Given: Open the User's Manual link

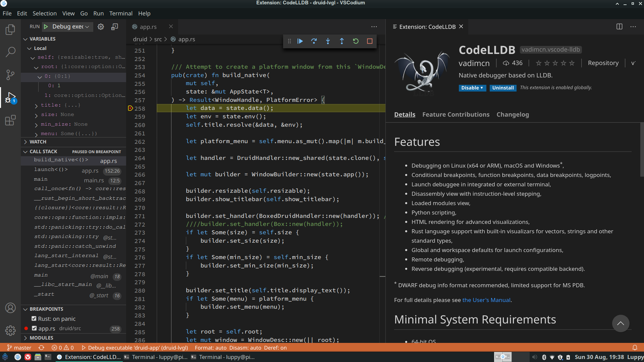Looking at the screenshot, I should [x=486, y=300].
